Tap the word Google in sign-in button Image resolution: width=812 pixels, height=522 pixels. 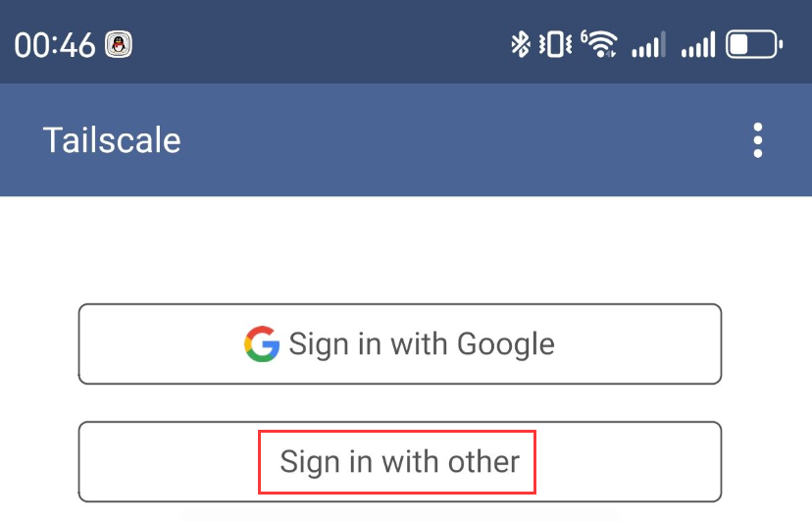pyautogui.click(x=506, y=343)
